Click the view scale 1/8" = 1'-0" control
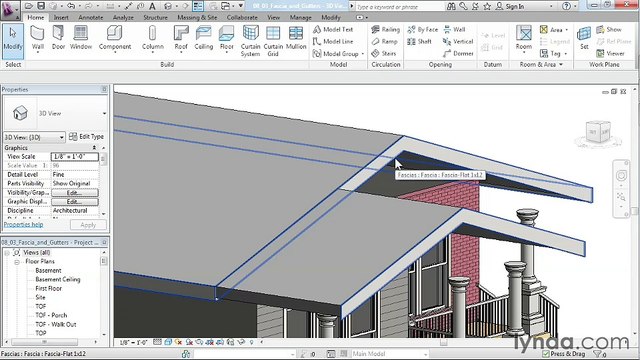Viewport: 640px width, 360px height. click(x=133, y=342)
